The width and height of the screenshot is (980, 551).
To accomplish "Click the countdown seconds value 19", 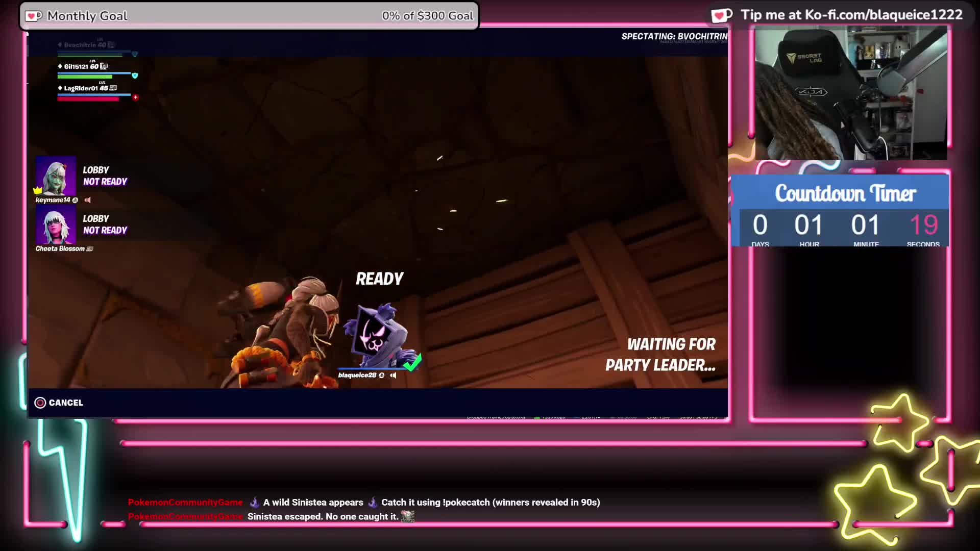I will point(923,225).
